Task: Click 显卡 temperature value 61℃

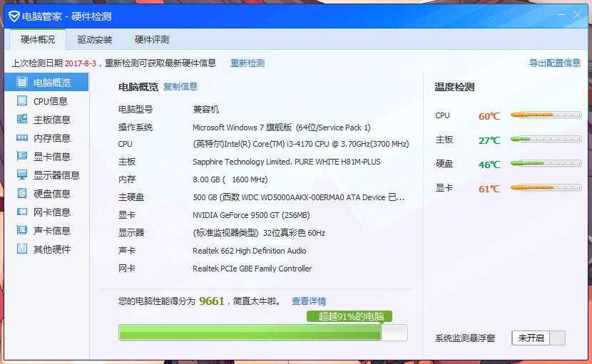Action: point(489,189)
